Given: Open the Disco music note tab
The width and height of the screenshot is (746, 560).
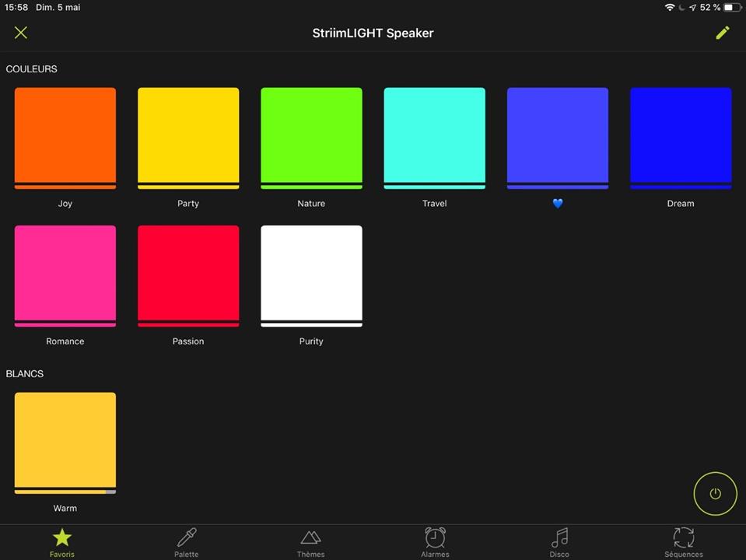Looking at the screenshot, I should pyautogui.click(x=559, y=542).
